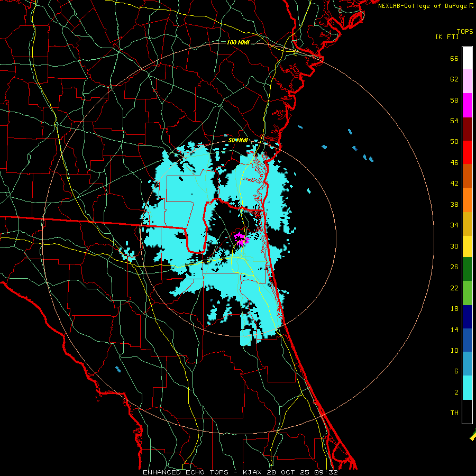Click the navy blue legend swatch
Screen dimensions: 476x476
[x=467, y=317]
